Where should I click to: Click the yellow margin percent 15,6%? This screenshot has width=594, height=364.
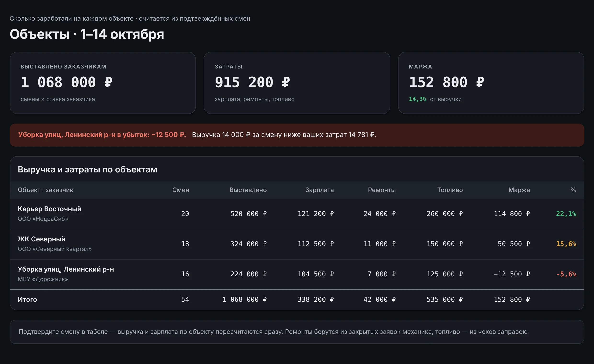click(566, 244)
